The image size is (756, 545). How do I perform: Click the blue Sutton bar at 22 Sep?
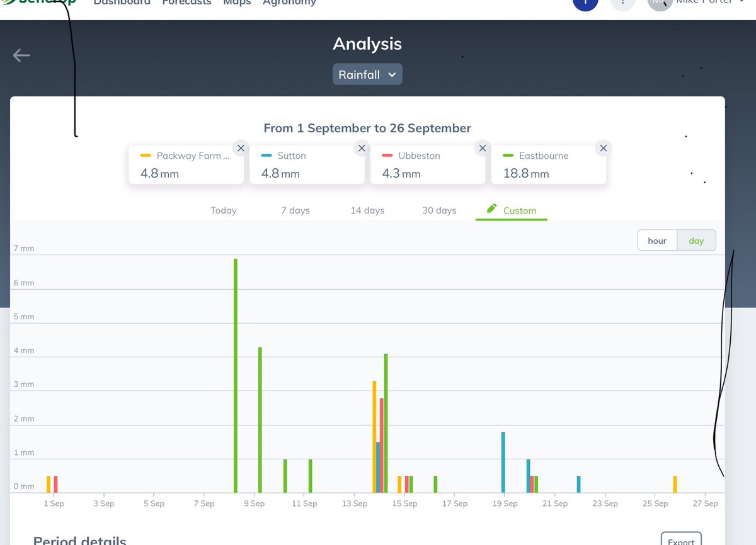pyautogui.click(x=578, y=485)
